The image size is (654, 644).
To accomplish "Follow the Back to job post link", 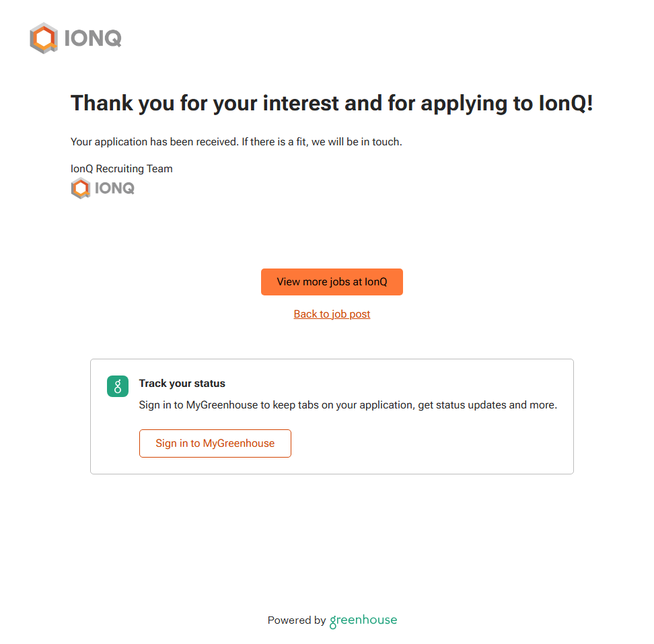I will (x=332, y=314).
